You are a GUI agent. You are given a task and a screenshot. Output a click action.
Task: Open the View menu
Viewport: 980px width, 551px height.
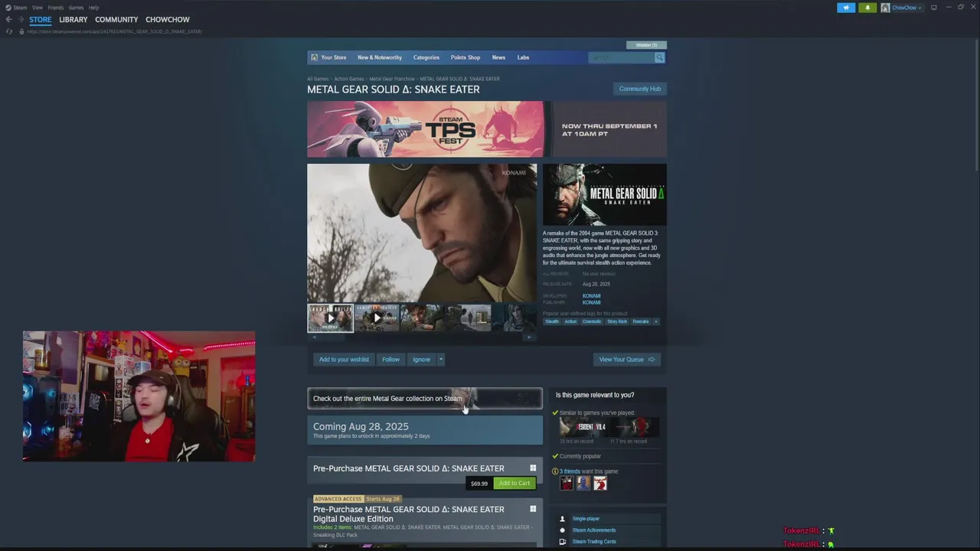point(37,8)
